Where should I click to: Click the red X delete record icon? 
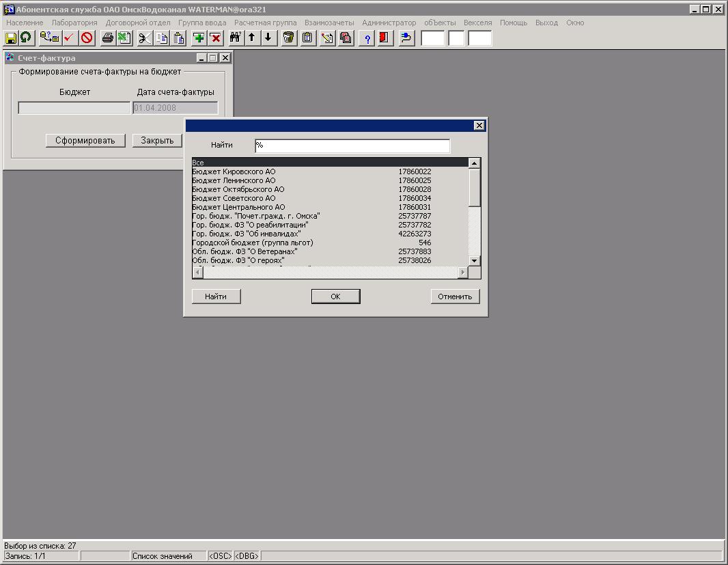pyautogui.click(x=215, y=38)
